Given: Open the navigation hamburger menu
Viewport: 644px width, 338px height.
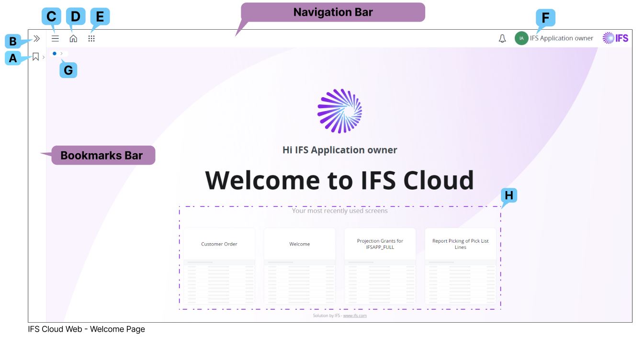Looking at the screenshot, I should 55,38.
